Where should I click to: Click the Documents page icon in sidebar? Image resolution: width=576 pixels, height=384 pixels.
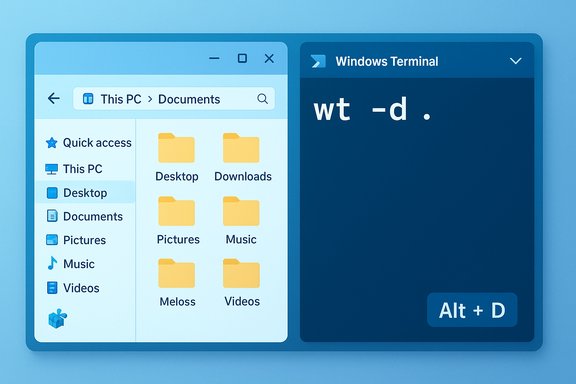coord(52,216)
